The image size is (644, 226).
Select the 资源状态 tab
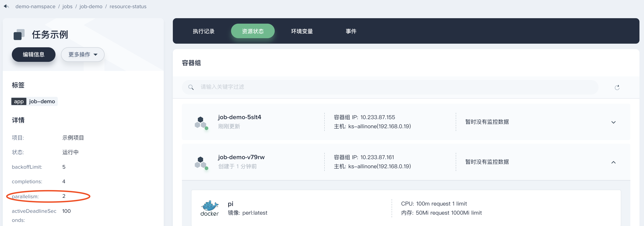pyautogui.click(x=253, y=31)
